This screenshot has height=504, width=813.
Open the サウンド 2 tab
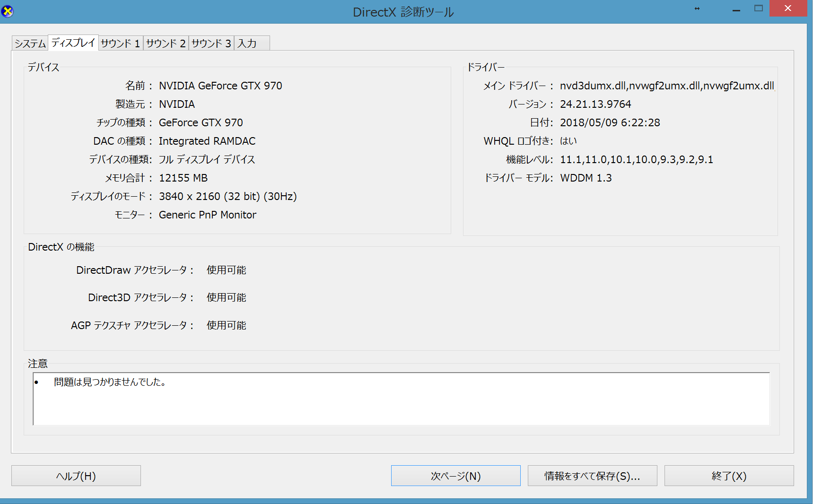166,43
